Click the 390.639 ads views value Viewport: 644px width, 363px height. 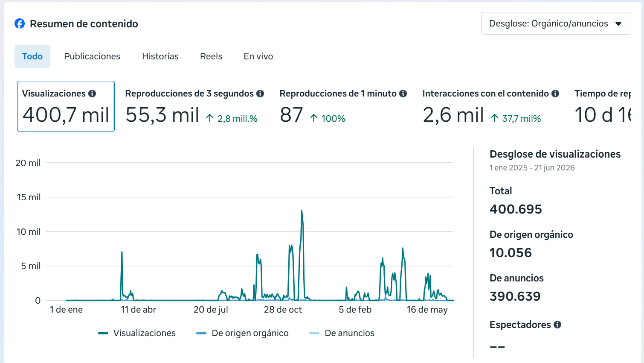pyautogui.click(x=515, y=296)
